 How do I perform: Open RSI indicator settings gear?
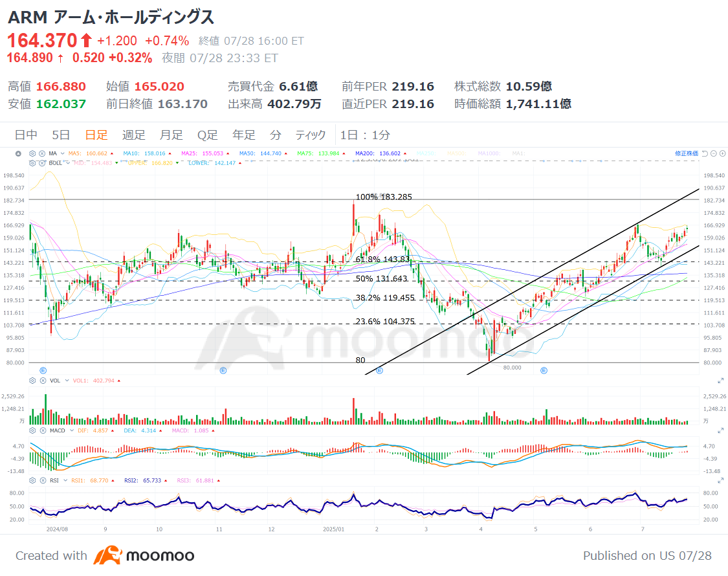32,480
